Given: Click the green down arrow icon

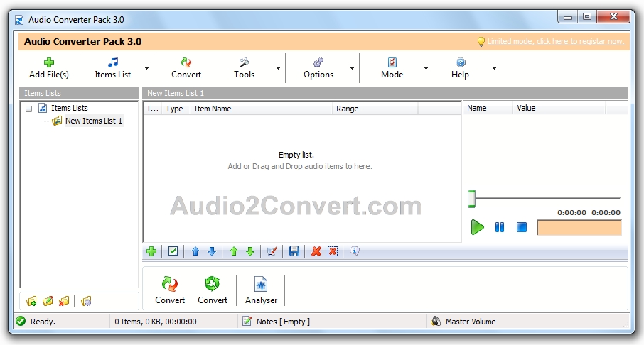Looking at the screenshot, I should [x=250, y=251].
